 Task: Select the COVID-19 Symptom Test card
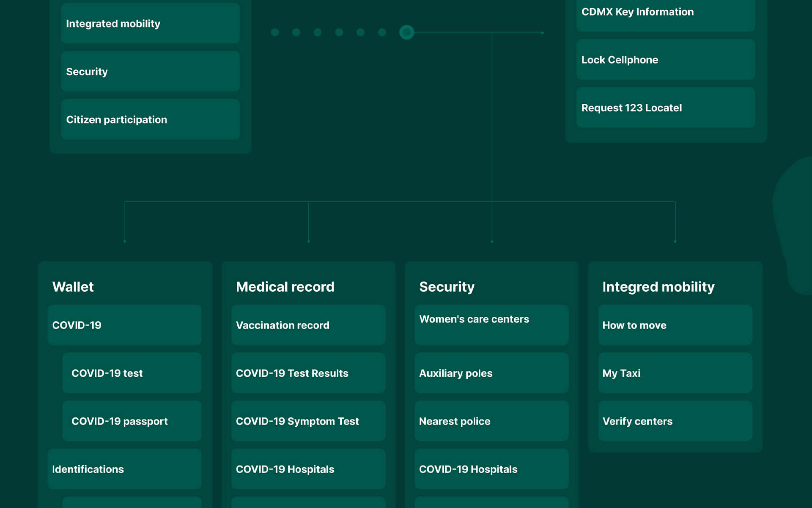pos(308,421)
